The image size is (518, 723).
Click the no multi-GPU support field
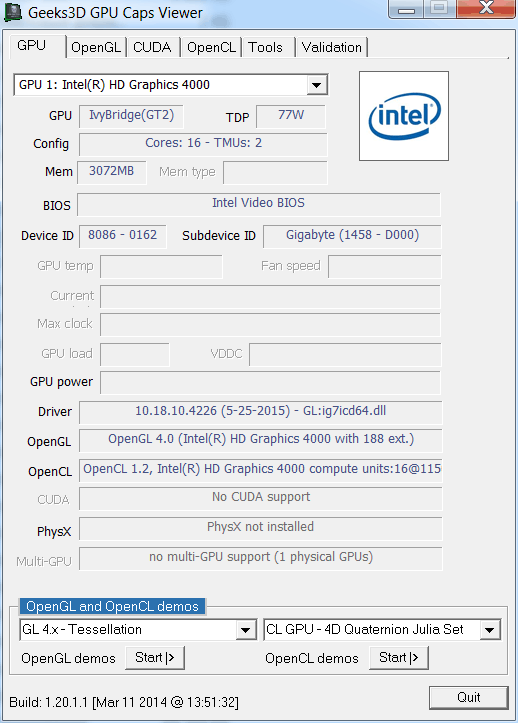[x=261, y=558]
